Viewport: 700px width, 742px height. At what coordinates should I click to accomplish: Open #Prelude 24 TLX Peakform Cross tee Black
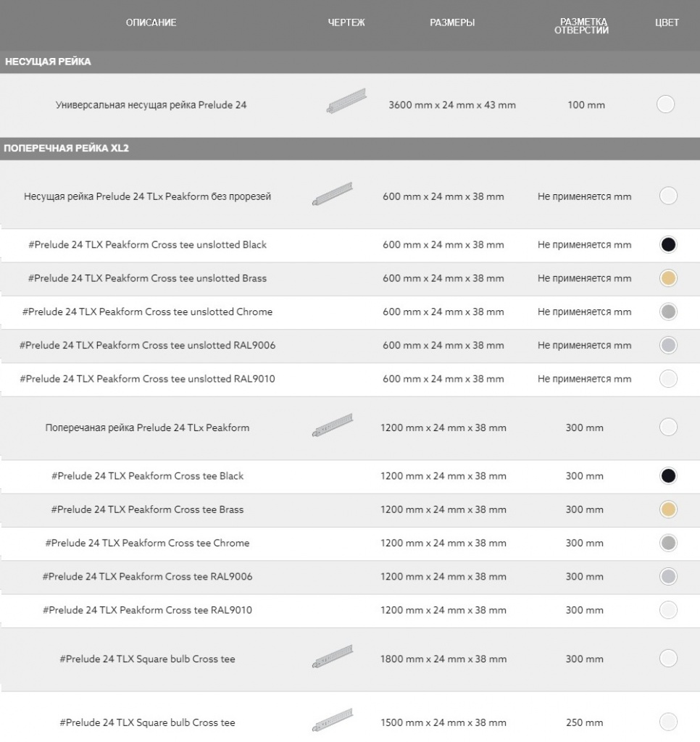147,476
